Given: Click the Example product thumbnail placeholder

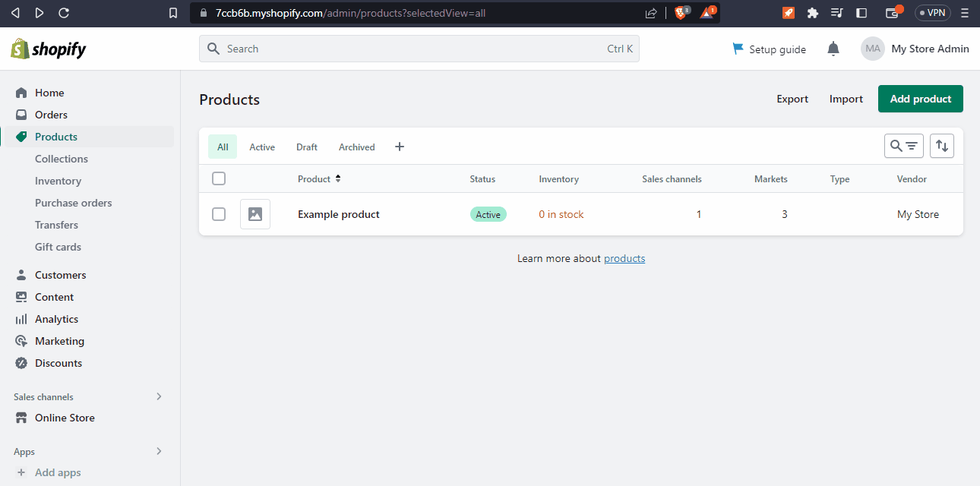Looking at the screenshot, I should pos(254,213).
